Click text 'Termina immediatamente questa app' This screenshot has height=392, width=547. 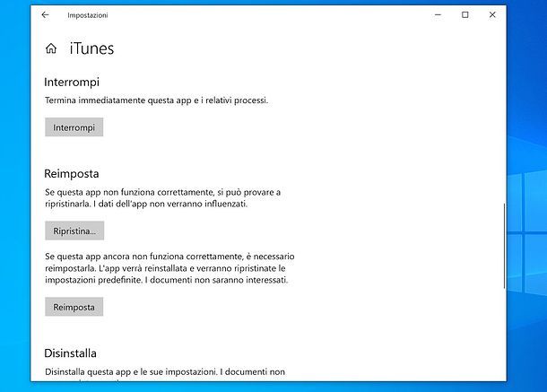118,100
